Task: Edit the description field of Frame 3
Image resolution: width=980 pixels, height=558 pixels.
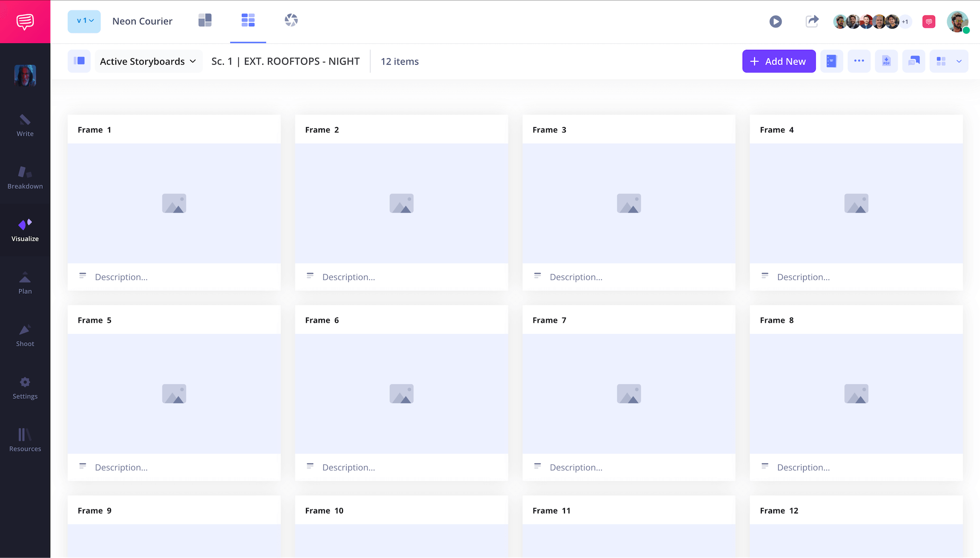Action: tap(576, 277)
